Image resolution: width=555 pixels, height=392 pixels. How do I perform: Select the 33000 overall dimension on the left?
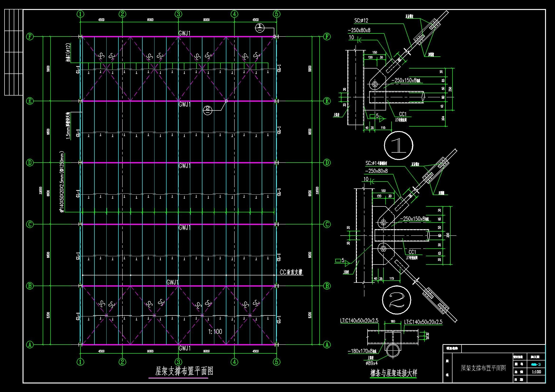pyautogui.click(x=40, y=190)
